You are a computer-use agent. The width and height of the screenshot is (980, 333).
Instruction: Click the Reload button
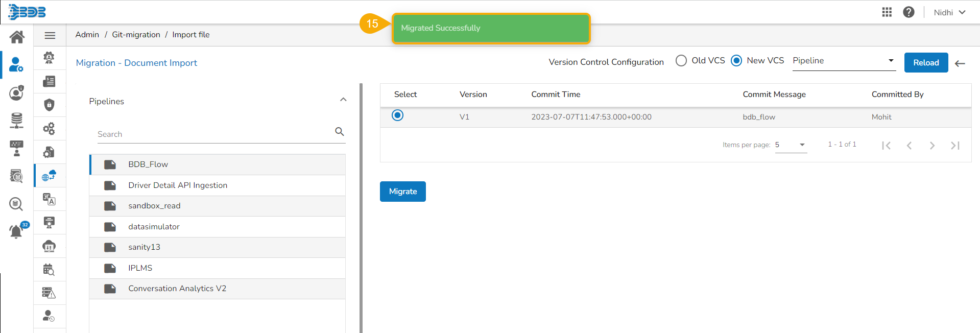pyautogui.click(x=926, y=62)
